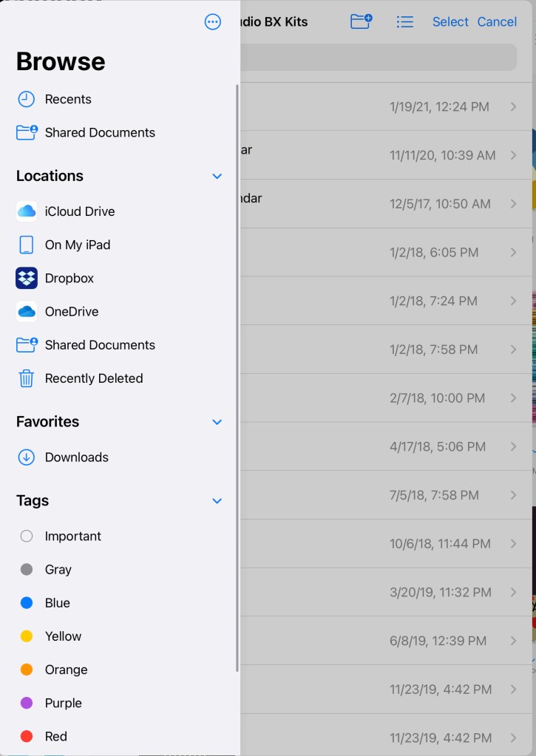Open Shared Documents under Browse

coord(99,132)
